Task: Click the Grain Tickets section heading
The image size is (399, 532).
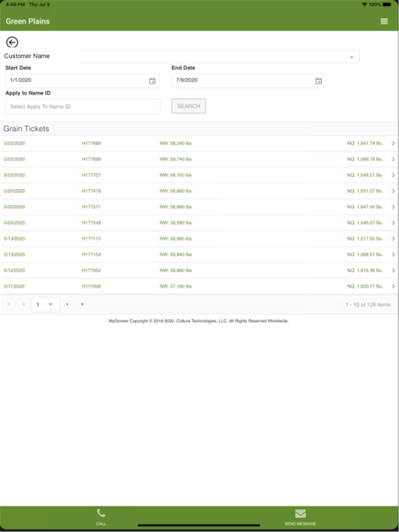Action: 26,129
